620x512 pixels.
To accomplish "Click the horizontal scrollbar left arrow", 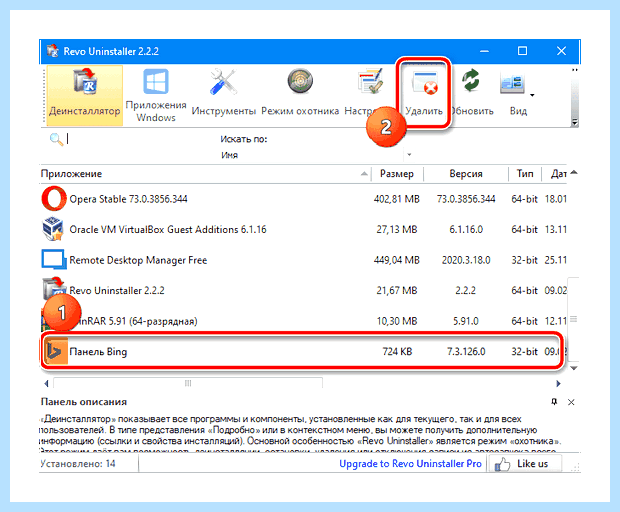I will tap(46, 384).
